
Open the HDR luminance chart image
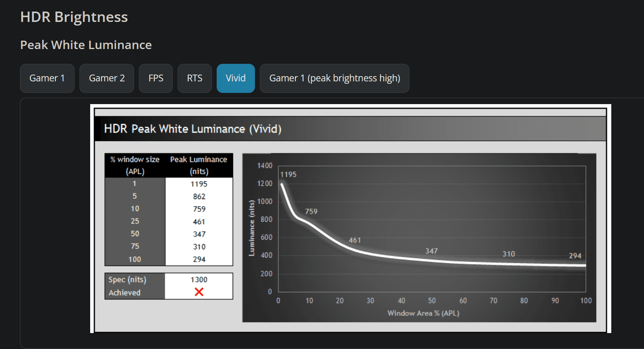351,219
